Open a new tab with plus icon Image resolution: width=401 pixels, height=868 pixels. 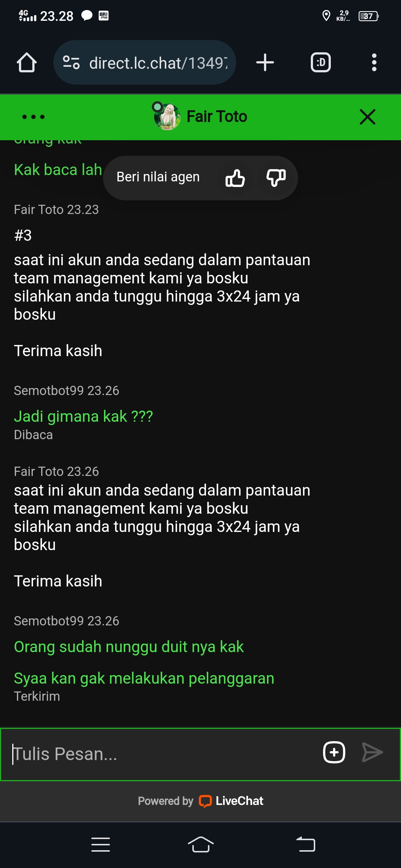[x=265, y=62]
